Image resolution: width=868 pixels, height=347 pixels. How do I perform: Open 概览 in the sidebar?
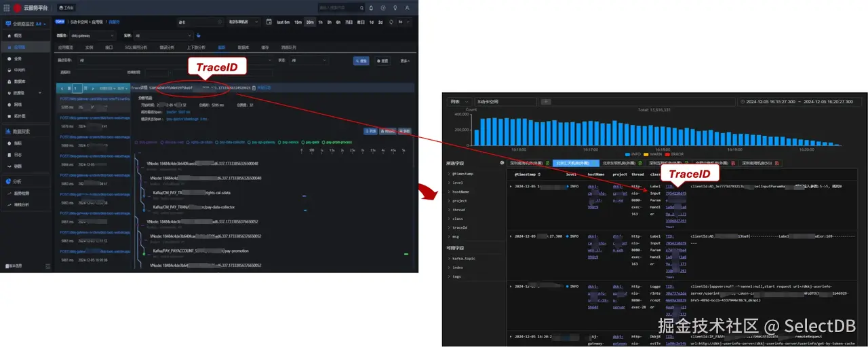19,35
